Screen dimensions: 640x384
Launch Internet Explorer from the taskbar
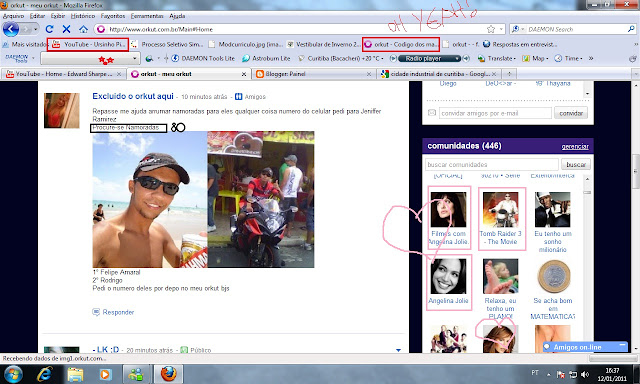[44, 374]
